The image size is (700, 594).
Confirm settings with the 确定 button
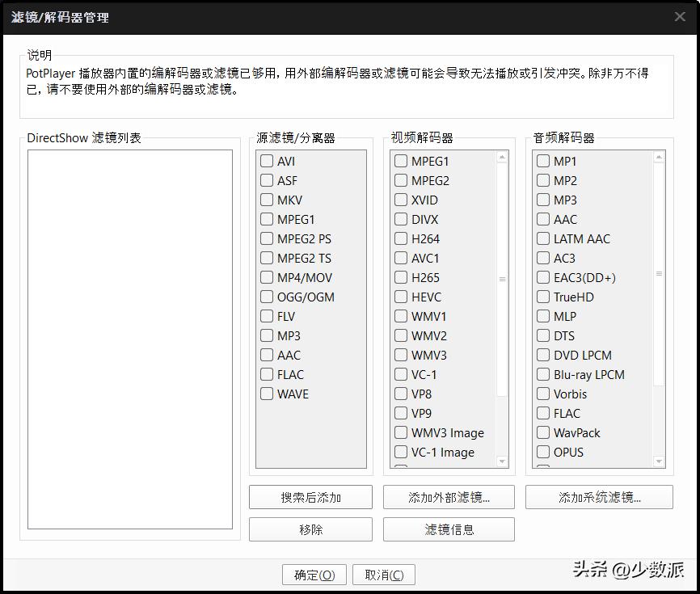(x=314, y=574)
